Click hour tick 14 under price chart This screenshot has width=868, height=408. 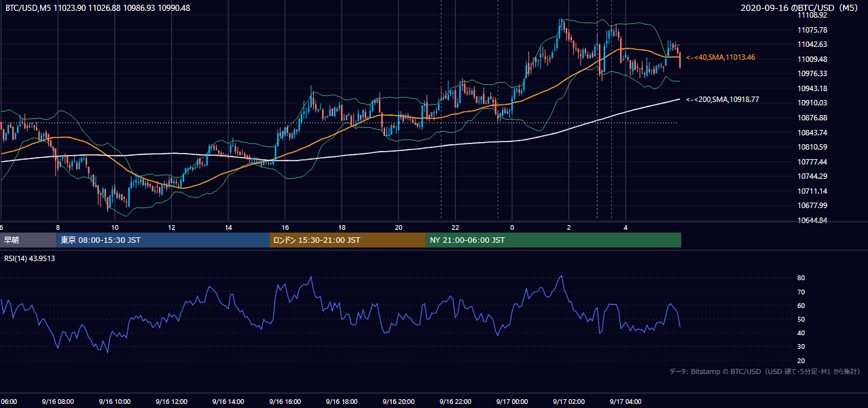(228, 227)
